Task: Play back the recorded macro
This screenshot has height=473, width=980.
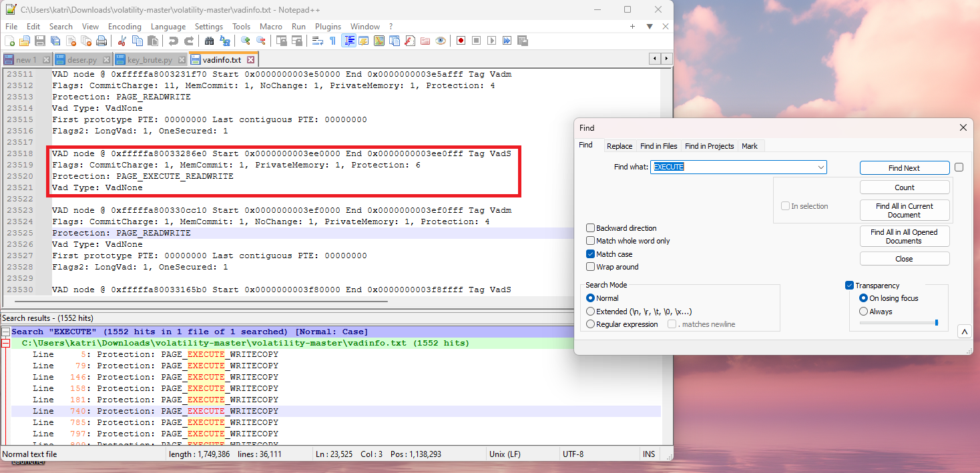Action: pos(492,41)
